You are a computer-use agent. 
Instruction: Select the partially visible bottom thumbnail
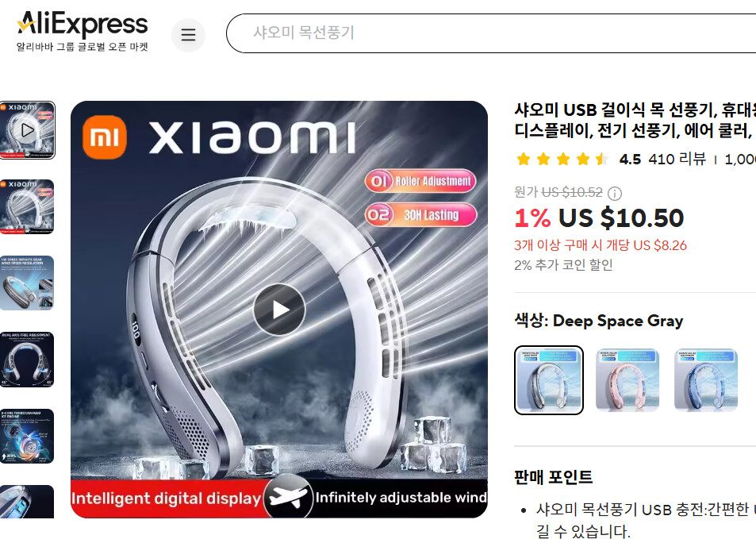pos(27,502)
